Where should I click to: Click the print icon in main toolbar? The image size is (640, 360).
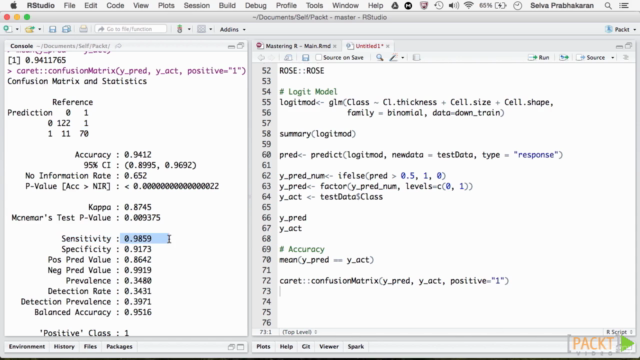coord(83,29)
